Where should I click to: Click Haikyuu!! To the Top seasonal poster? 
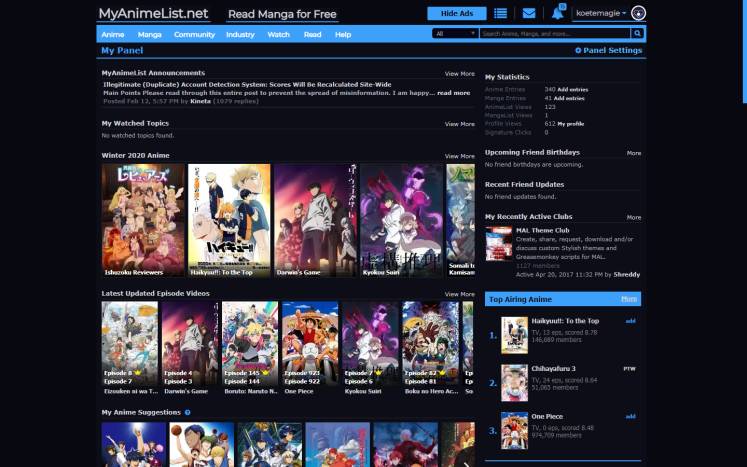pyautogui.click(x=229, y=221)
